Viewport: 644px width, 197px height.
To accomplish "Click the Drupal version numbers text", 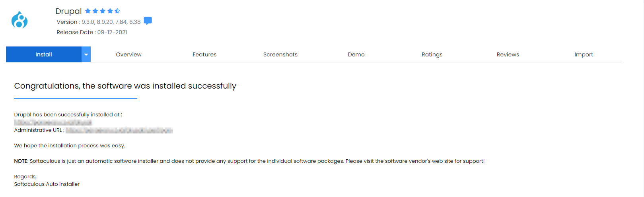I will 111,22.
